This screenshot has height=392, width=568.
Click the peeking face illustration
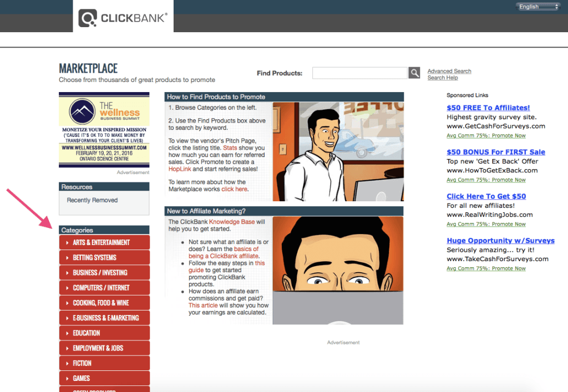(338, 271)
